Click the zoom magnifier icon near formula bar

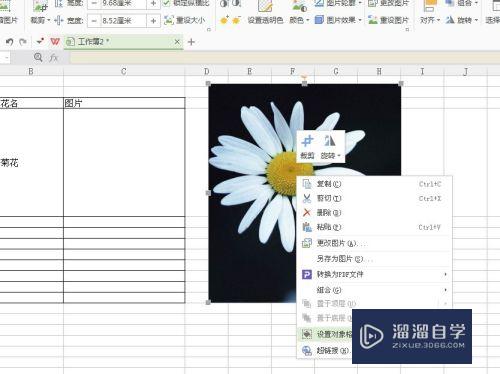(38, 57)
